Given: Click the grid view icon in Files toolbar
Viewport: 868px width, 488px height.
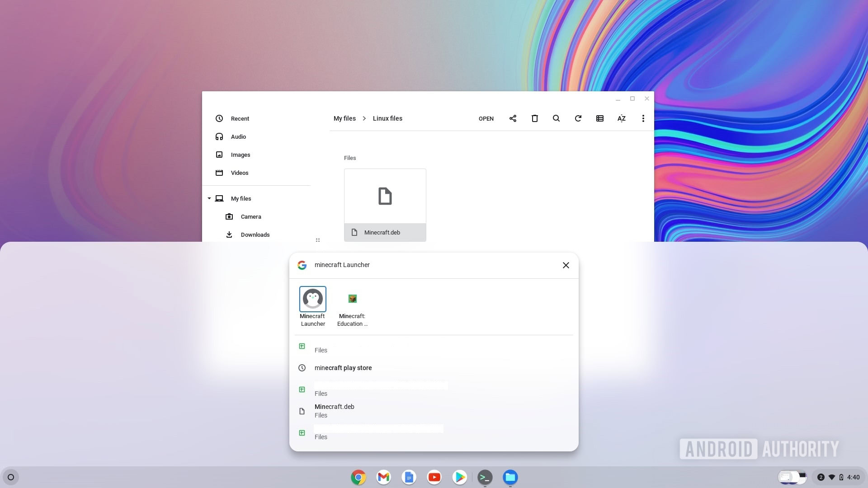Looking at the screenshot, I should pyautogui.click(x=599, y=118).
